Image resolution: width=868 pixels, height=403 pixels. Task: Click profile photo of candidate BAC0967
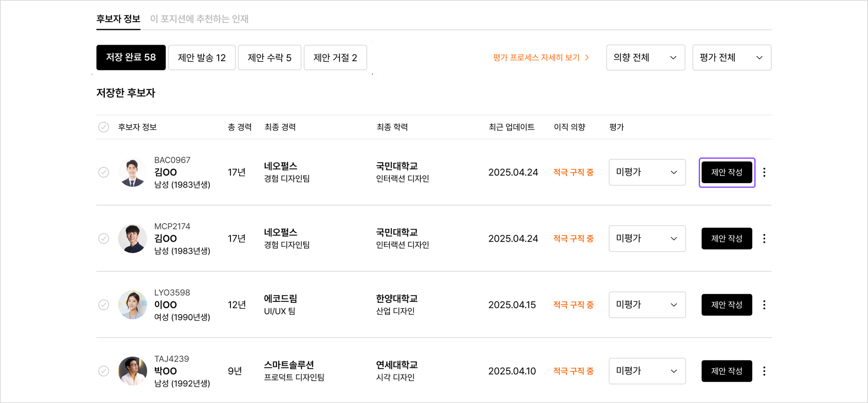(132, 172)
